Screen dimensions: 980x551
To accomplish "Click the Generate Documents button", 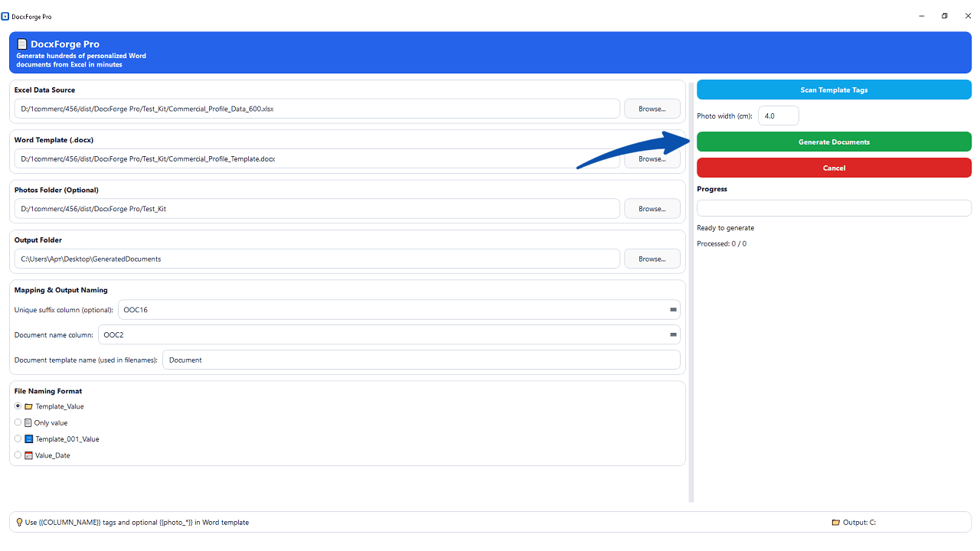I will click(x=834, y=142).
